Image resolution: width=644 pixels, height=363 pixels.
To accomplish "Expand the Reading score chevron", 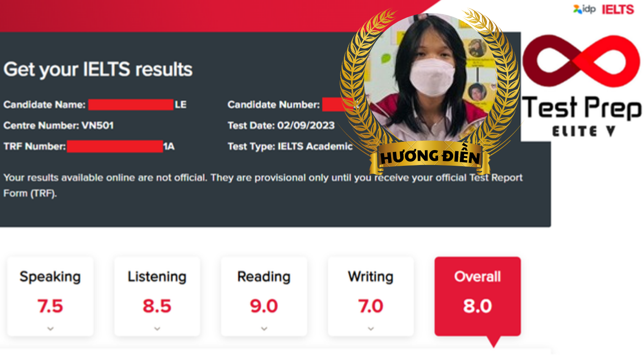I will click(264, 328).
